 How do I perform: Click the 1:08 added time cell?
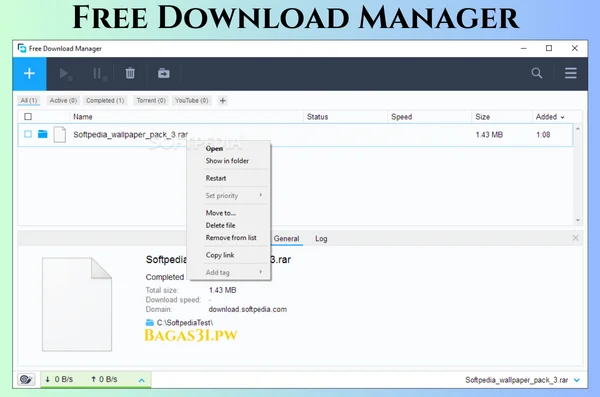pos(543,135)
